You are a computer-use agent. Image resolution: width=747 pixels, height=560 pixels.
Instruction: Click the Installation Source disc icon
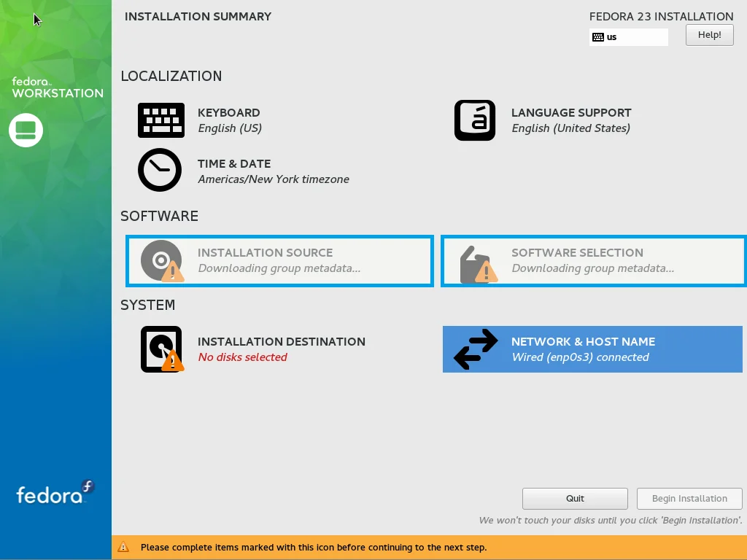tap(162, 261)
